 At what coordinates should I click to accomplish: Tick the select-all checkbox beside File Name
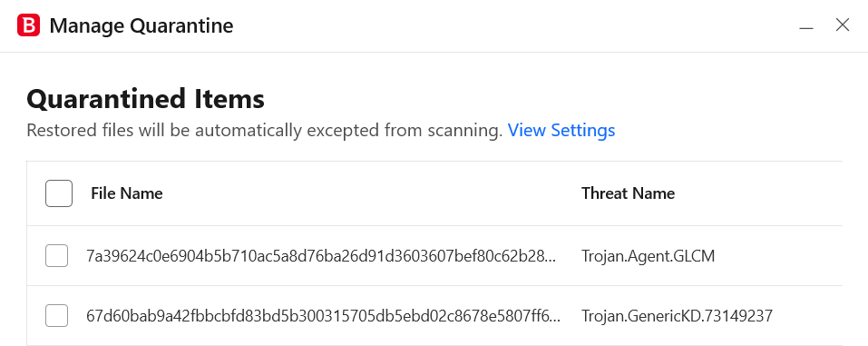point(59,193)
